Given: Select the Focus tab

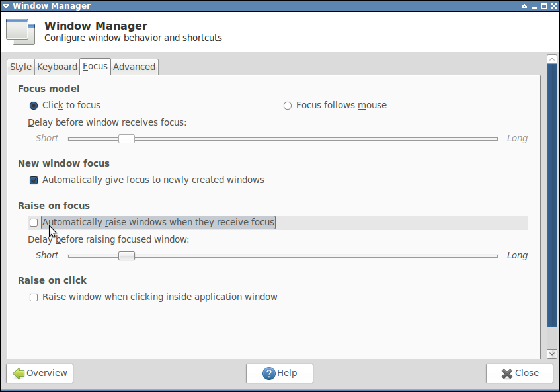Looking at the screenshot, I should (x=95, y=66).
